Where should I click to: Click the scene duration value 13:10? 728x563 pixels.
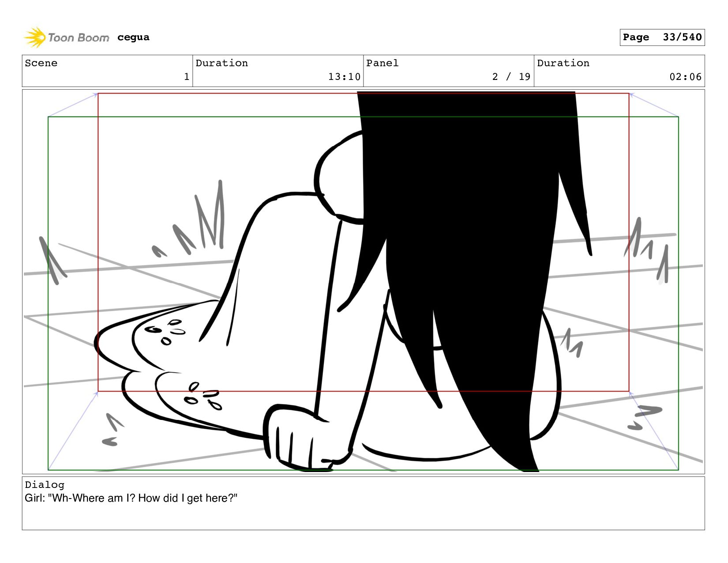click(x=344, y=77)
